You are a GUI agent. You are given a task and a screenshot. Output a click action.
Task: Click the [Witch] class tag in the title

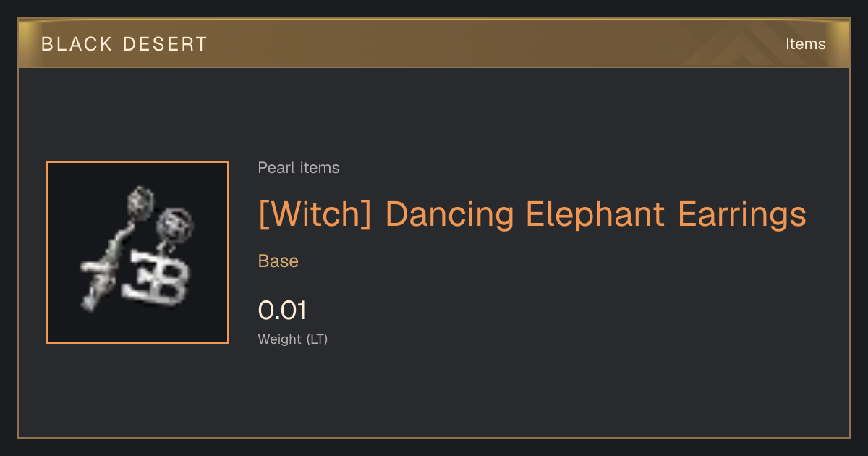pyautogui.click(x=315, y=214)
